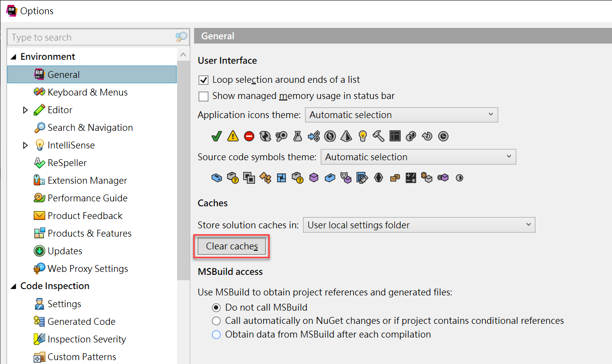Viewport: 612px width, 364px height.
Task: Click the Custom Patterns sidebar icon
Action: pos(38,357)
